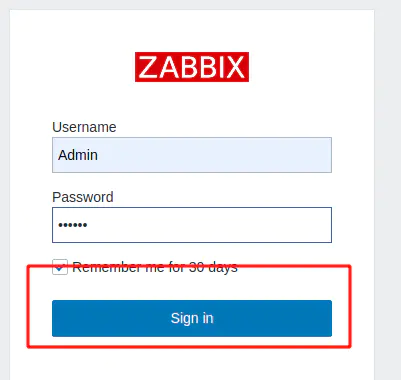This screenshot has height=380, width=401.
Task: Click the '30 days' text near checkbox
Action: pyautogui.click(x=213, y=267)
